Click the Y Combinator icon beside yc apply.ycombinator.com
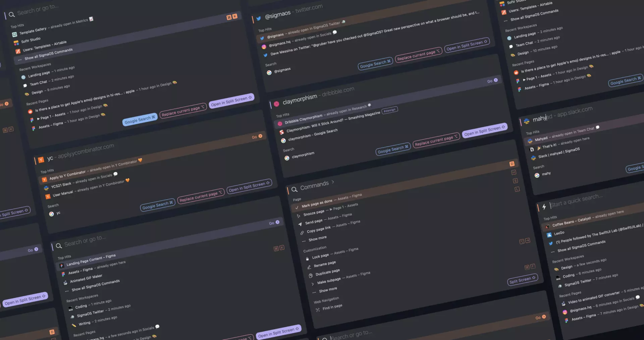Viewport: 644px width, 340px height. [41, 160]
